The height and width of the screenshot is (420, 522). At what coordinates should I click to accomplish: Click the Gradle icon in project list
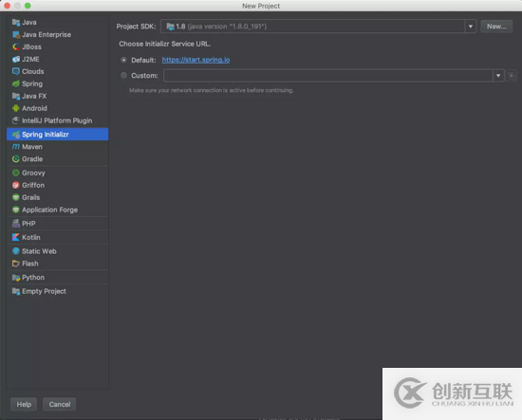pos(15,159)
